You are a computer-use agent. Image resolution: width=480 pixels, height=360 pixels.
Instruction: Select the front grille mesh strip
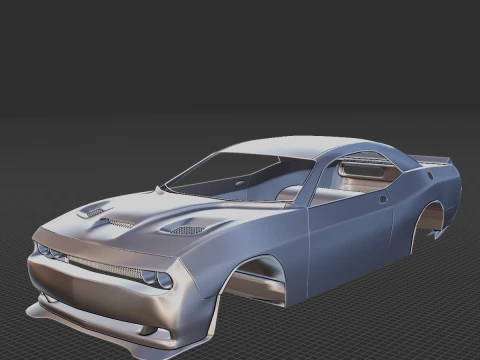[106, 267]
